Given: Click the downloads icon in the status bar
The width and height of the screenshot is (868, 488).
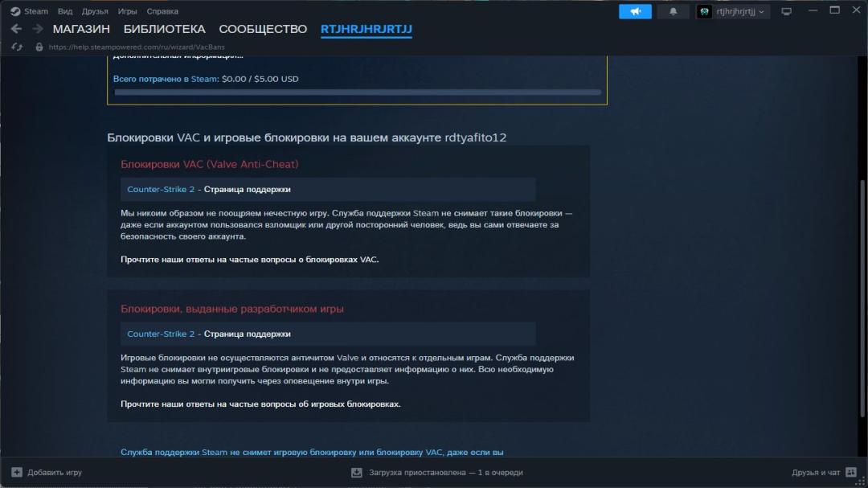Looking at the screenshot, I should 357,473.
